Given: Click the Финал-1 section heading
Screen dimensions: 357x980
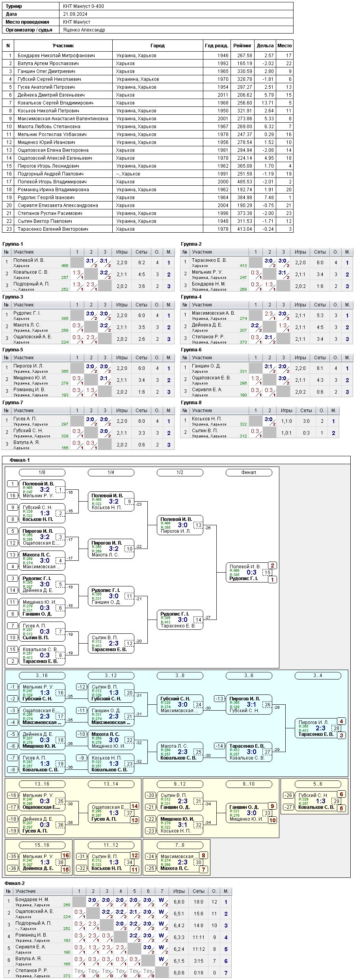Looking at the screenshot, I should pyautogui.click(x=20, y=460).
